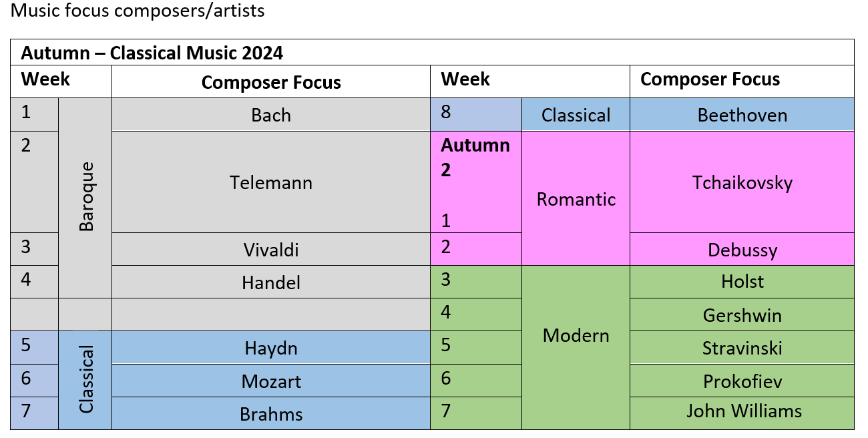The width and height of the screenshot is (868, 438).
Task: Click the Stravinski cell
Action: pyautogui.click(x=742, y=348)
